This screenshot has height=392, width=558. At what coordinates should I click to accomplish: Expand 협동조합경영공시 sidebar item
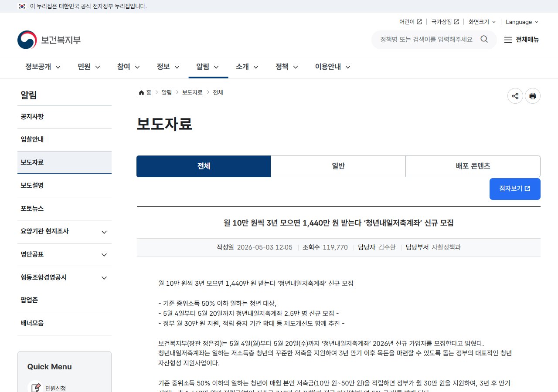coord(65,277)
